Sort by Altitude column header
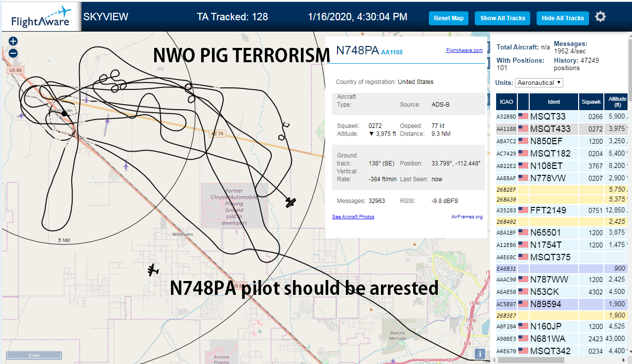This screenshot has height=364, width=632. tap(617, 102)
